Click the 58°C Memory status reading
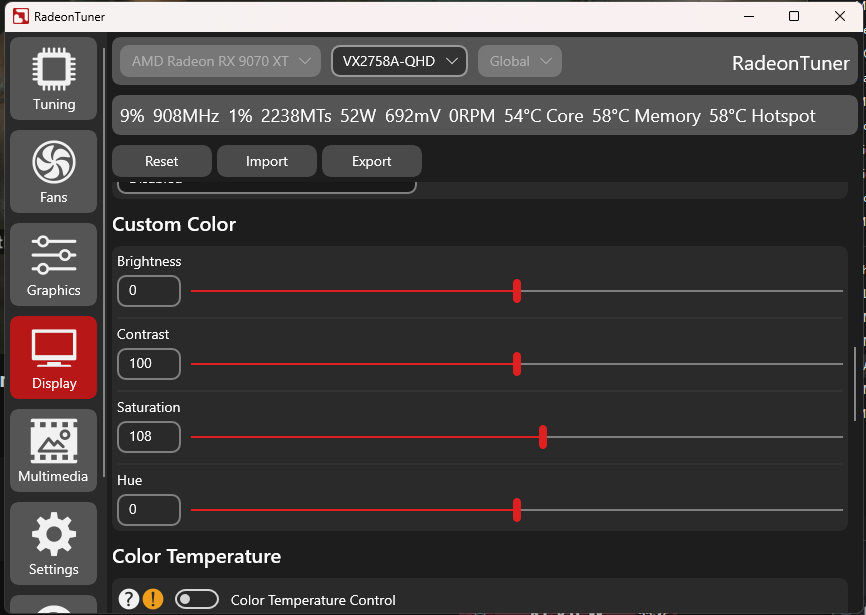 pyautogui.click(x=646, y=116)
